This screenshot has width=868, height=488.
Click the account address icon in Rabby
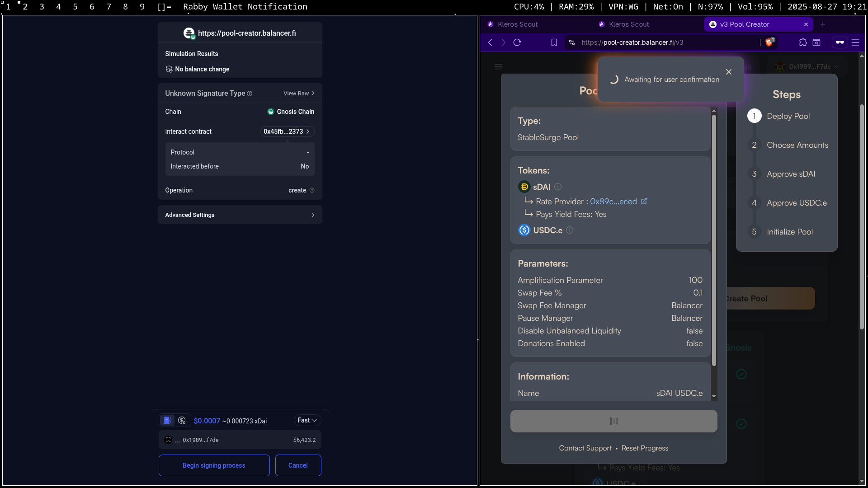(x=168, y=440)
